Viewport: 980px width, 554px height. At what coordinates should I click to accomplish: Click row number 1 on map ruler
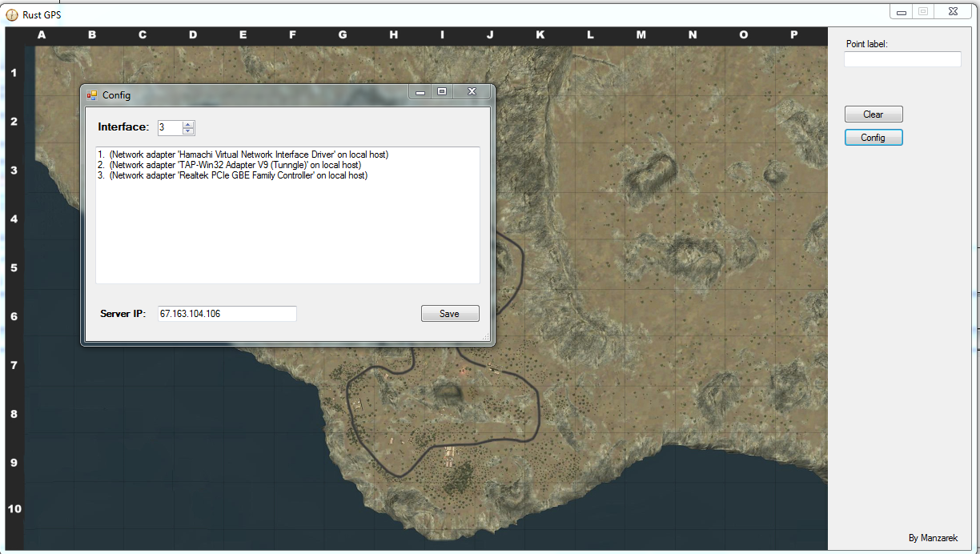[14, 73]
